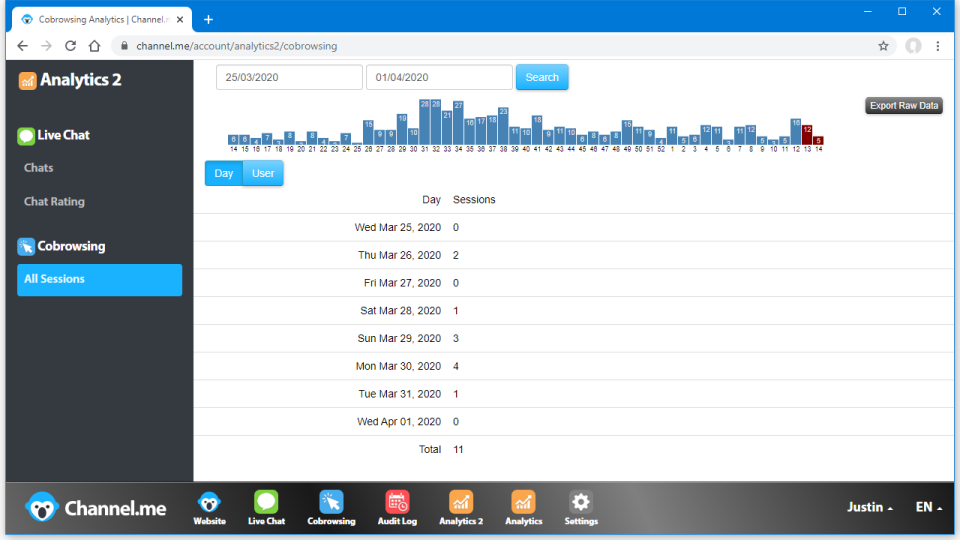The image size is (960, 540).
Task: Click the Cobrowsing sidebar heading text
Action: (x=71, y=246)
